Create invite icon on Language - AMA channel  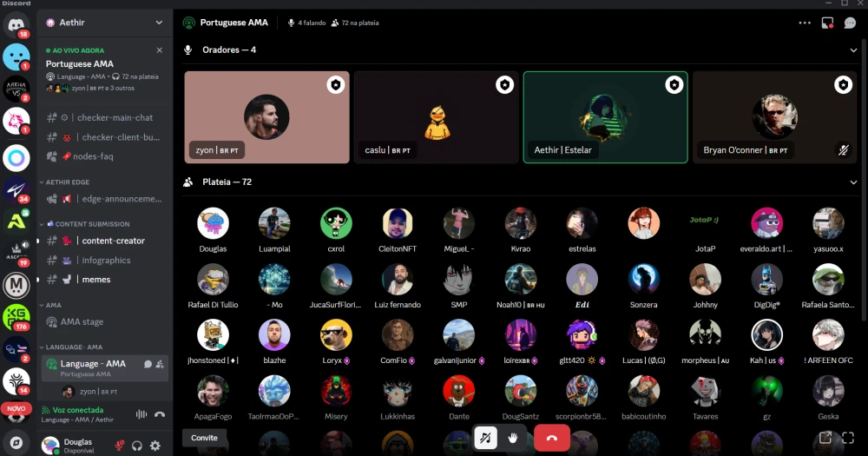pyautogui.click(x=160, y=364)
